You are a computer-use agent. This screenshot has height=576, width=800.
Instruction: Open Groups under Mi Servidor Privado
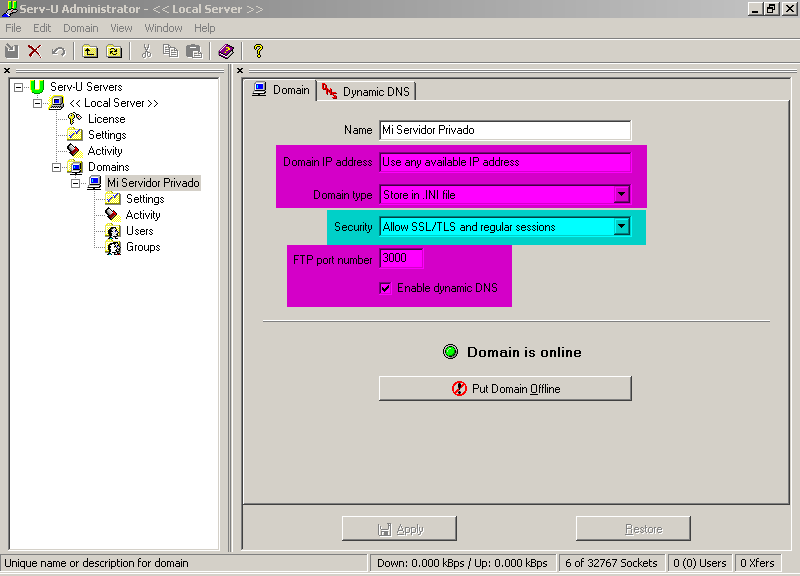point(142,247)
